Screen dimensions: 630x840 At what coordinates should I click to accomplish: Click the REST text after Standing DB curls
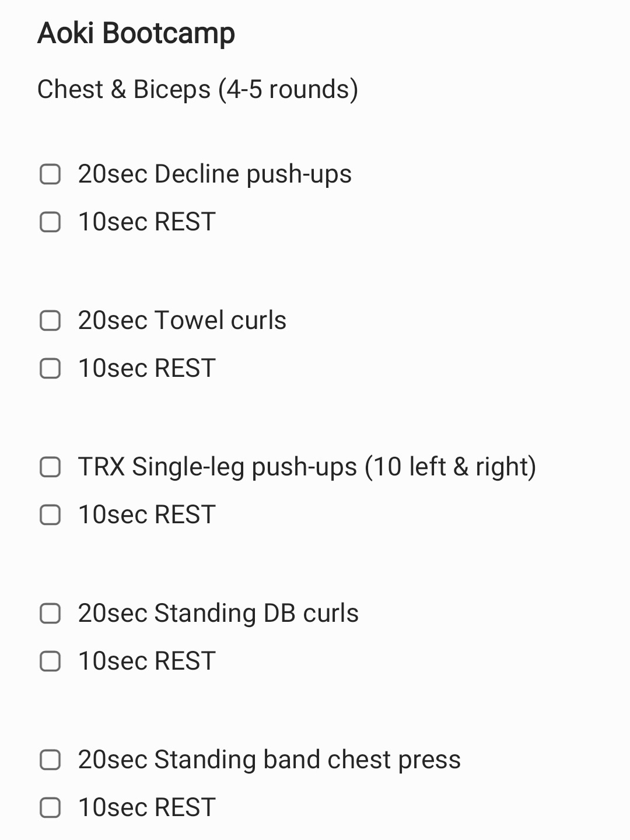[147, 661]
